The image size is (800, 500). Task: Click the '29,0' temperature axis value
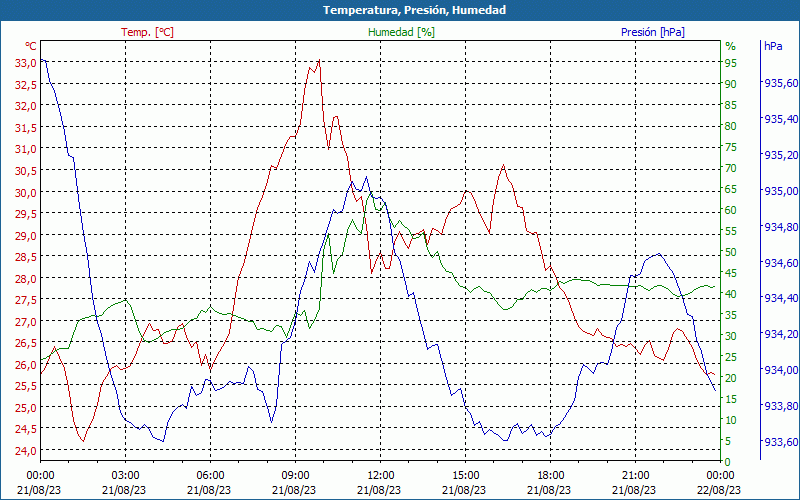tap(26, 236)
